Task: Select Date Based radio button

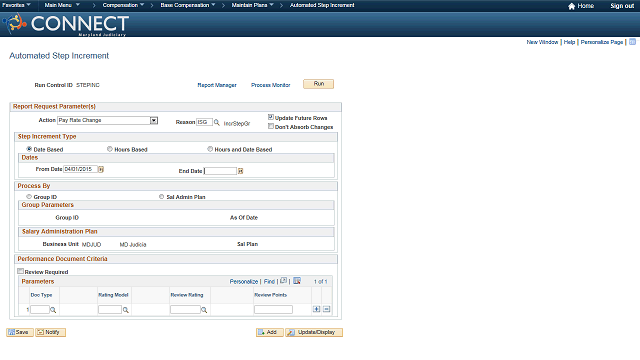Action: (x=29, y=149)
